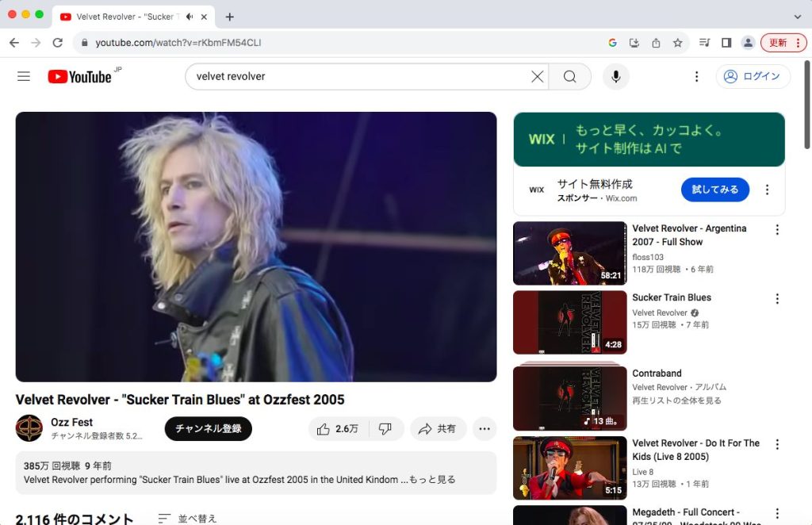Open YouTube settings three-dot menu beside login
The width and height of the screenshot is (812, 525).
point(696,77)
